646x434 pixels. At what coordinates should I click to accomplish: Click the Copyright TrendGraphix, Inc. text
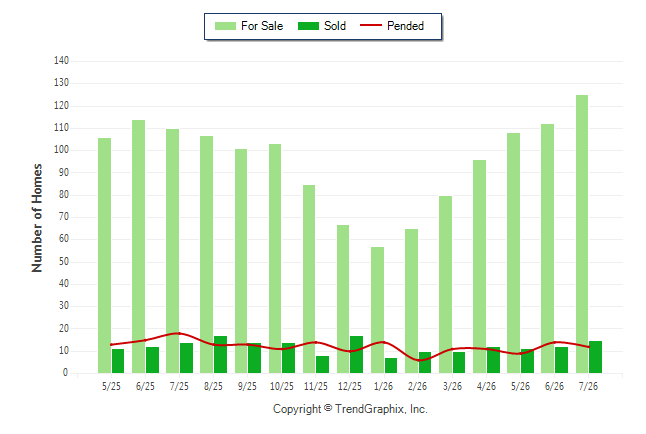click(350, 409)
